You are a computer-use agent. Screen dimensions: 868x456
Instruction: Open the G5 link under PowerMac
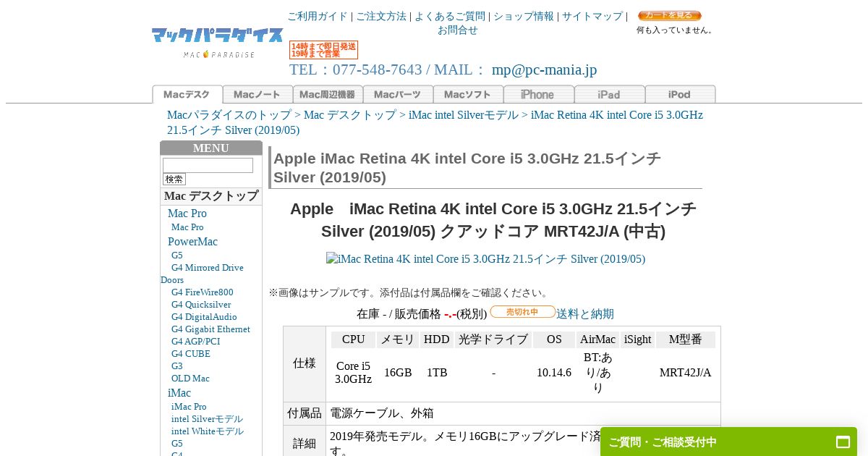(177, 255)
